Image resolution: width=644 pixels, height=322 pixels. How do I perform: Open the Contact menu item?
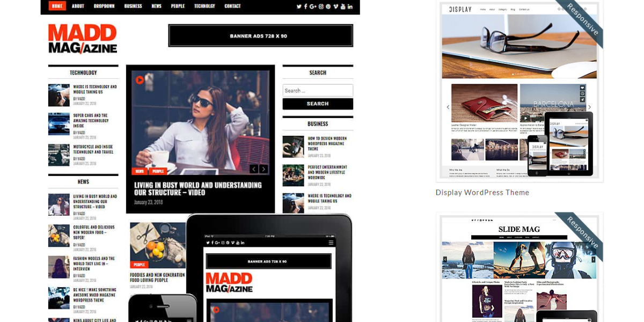232,6
